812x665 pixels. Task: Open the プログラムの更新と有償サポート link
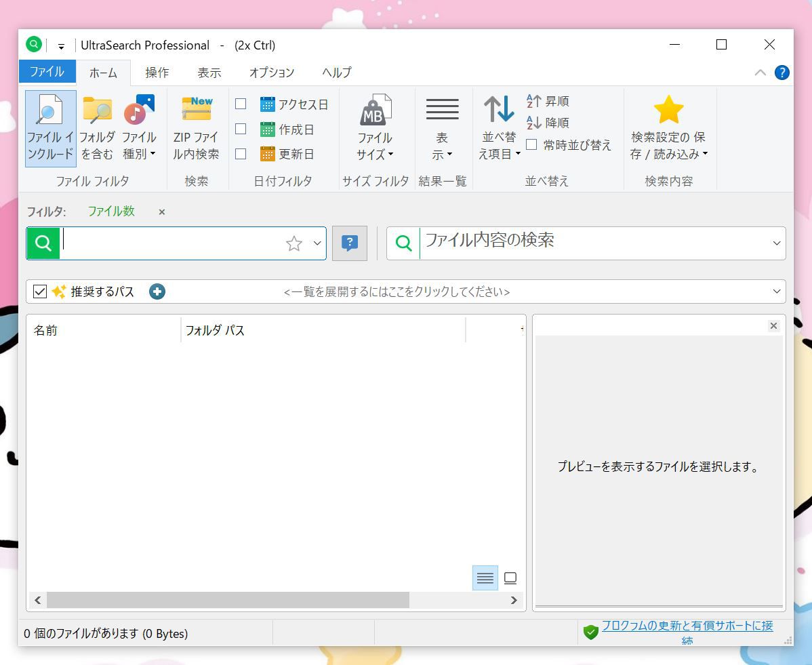687,626
